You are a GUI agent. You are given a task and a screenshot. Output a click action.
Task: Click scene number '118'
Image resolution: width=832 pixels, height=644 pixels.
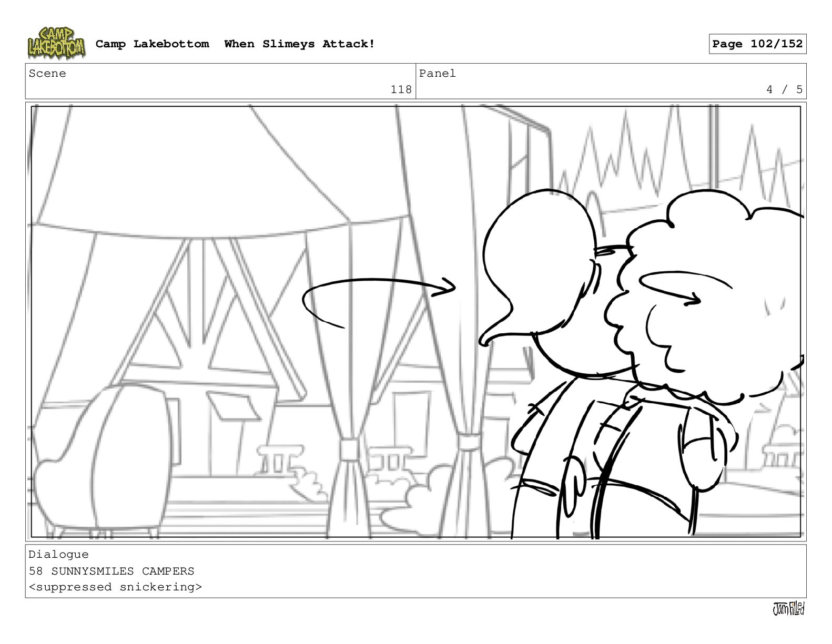coord(401,90)
